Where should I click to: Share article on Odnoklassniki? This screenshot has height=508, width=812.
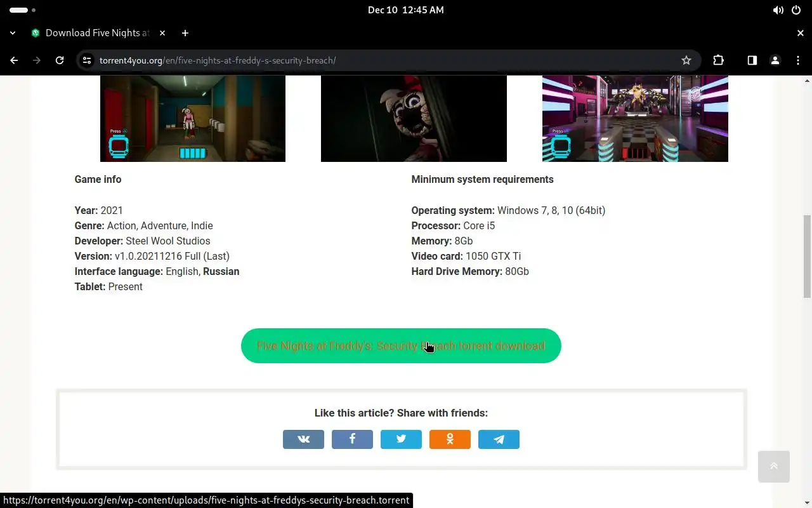tap(450, 439)
